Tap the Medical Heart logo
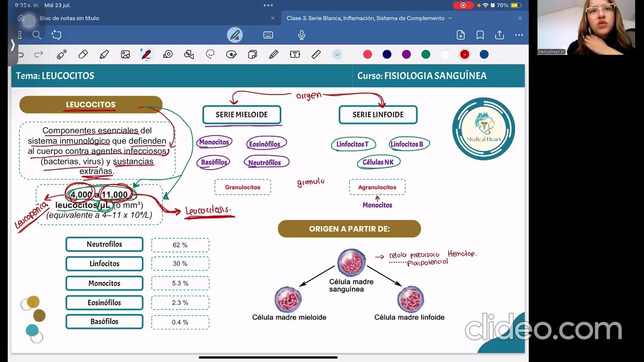Viewport: 644px width, 362px height. (x=484, y=129)
